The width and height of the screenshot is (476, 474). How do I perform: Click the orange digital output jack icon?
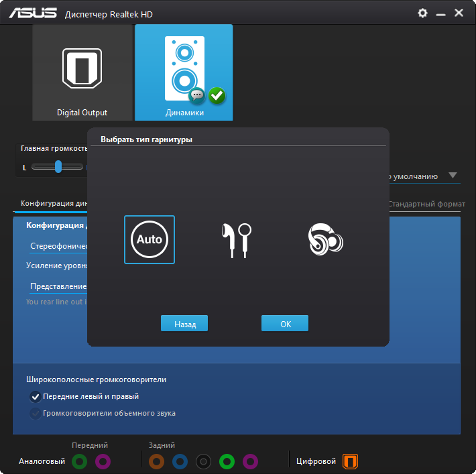click(351, 461)
